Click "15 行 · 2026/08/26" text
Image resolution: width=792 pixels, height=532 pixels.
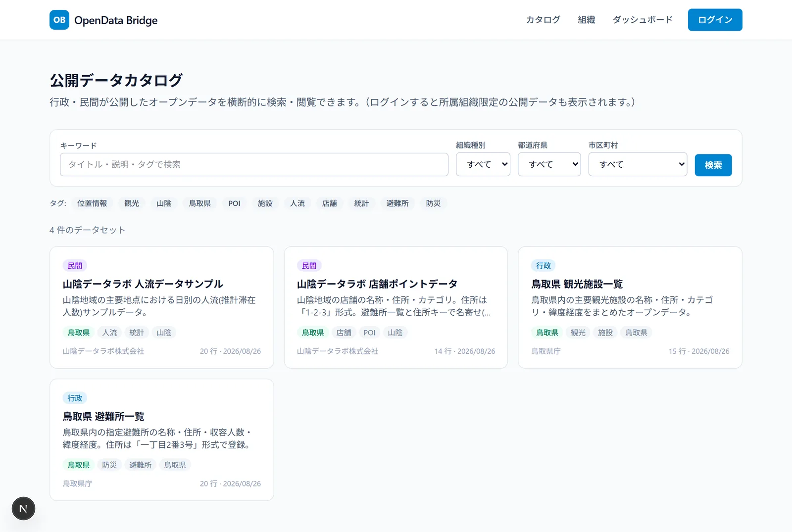click(x=699, y=351)
